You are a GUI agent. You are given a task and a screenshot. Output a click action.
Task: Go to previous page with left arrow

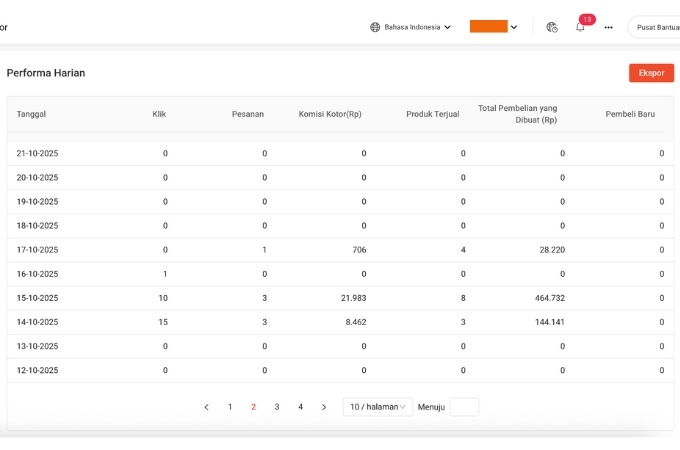pyautogui.click(x=206, y=407)
